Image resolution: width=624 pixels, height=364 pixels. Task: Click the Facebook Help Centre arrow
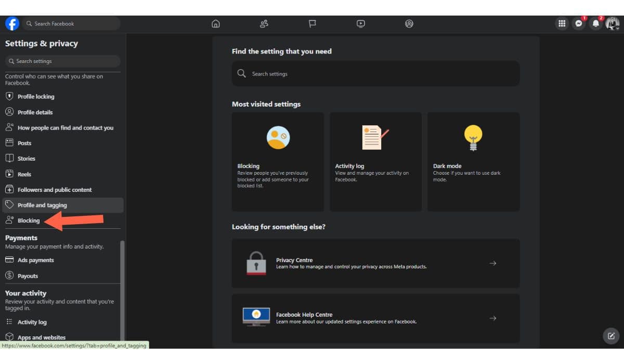[493, 318]
